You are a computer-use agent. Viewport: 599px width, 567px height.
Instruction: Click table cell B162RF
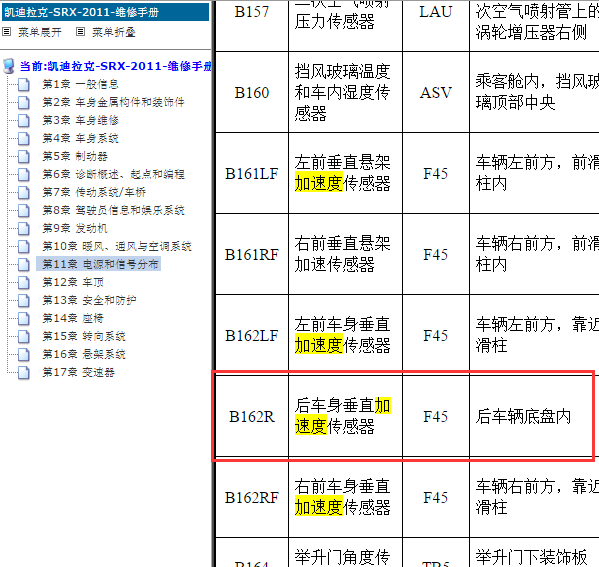point(252,497)
